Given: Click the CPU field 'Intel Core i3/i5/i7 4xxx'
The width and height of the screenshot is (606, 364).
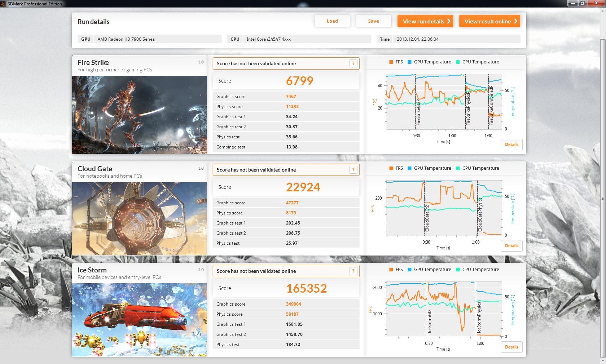Looking at the screenshot, I should tap(307, 39).
